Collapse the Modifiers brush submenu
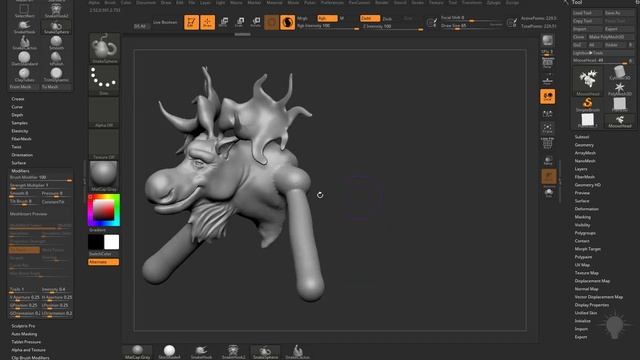This screenshot has width=640, height=360. (x=20, y=171)
